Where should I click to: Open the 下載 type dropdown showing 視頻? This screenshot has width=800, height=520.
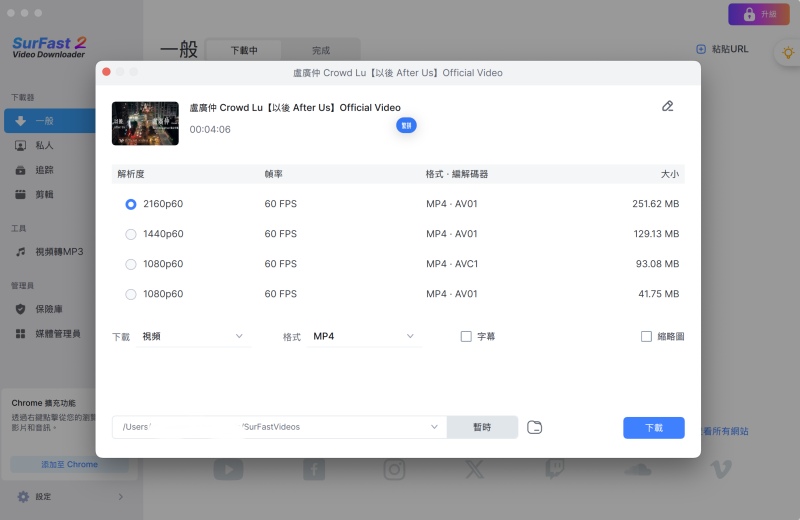click(x=193, y=336)
